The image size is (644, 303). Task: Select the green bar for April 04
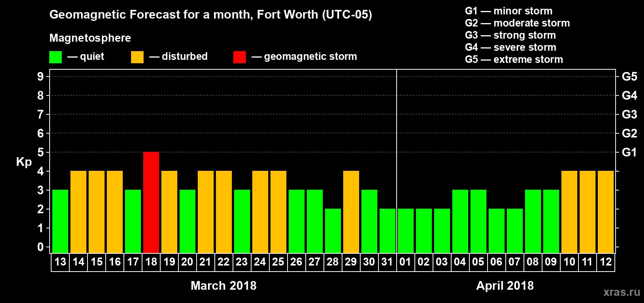click(460, 222)
